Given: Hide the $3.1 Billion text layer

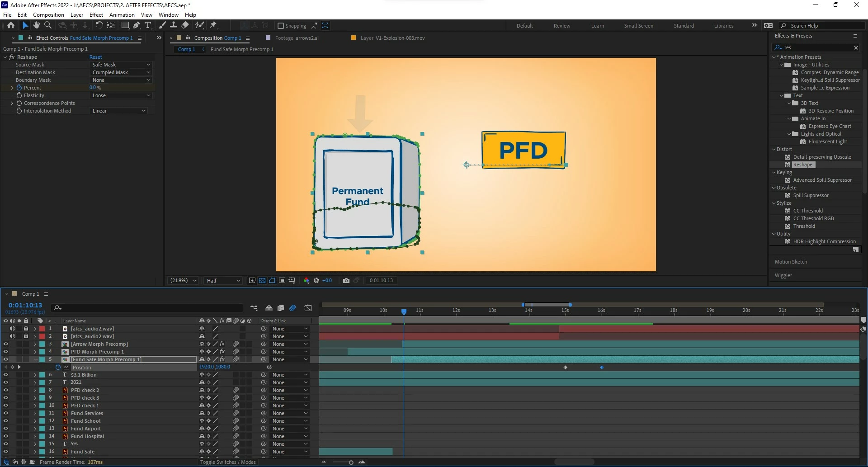Looking at the screenshot, I should point(5,375).
